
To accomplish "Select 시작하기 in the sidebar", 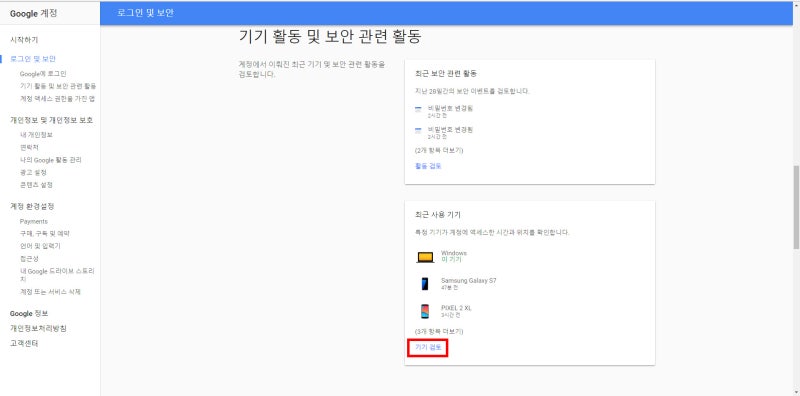I will click(x=24, y=40).
